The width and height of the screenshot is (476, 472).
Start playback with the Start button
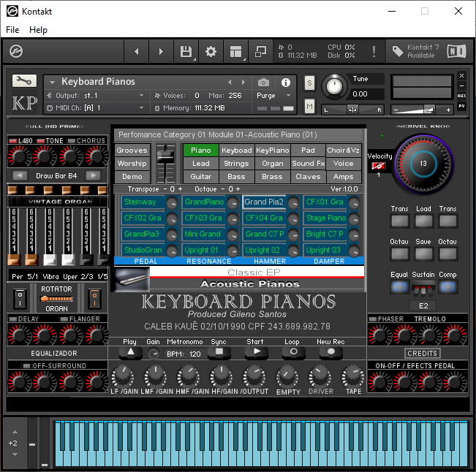(x=257, y=352)
